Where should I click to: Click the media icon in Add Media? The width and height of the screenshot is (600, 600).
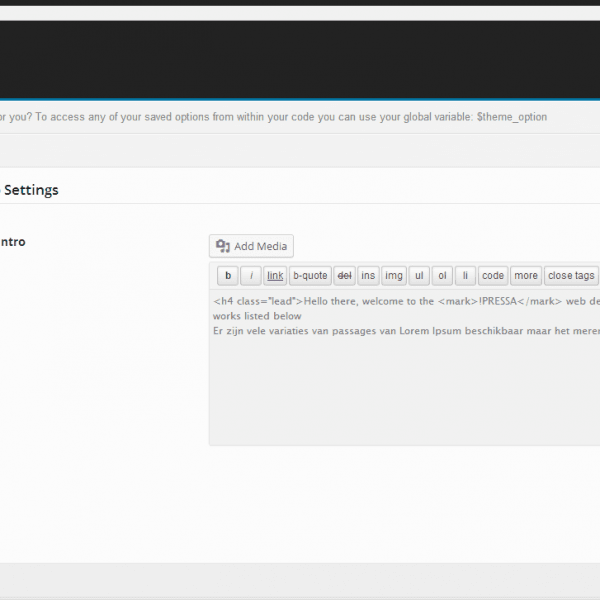pos(223,246)
